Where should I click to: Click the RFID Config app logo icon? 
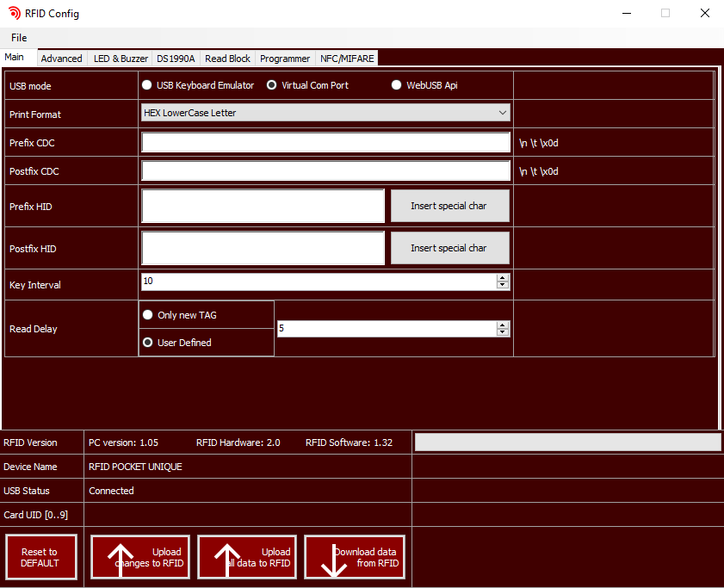coord(14,13)
